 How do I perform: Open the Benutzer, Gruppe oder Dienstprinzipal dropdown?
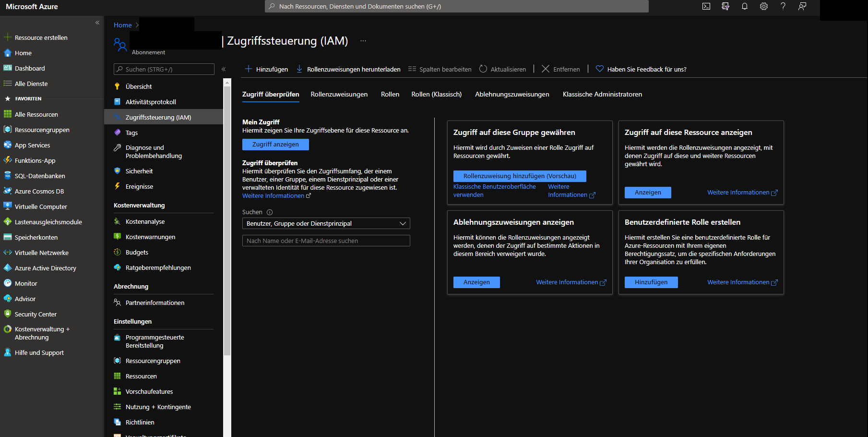(326, 223)
